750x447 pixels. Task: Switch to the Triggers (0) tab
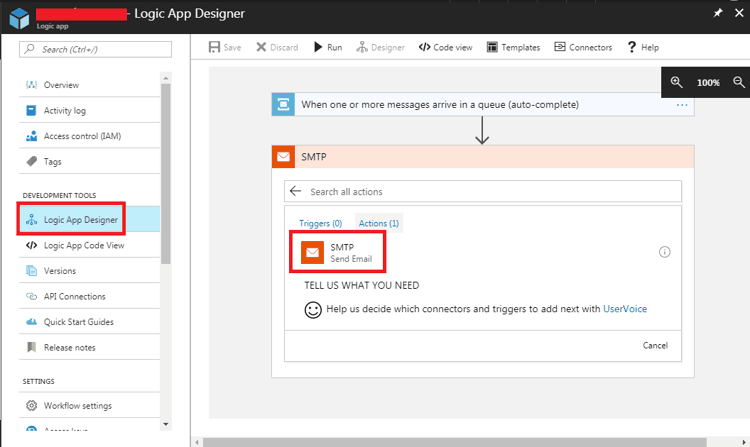320,223
